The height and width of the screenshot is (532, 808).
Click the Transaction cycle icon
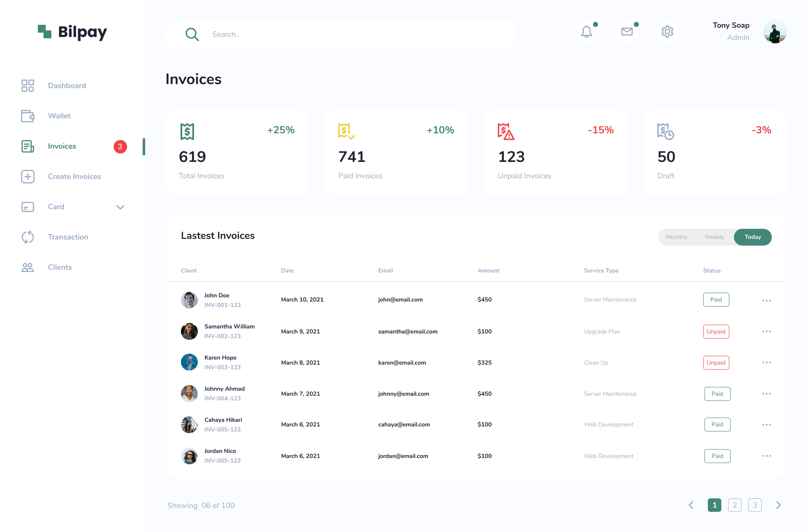coord(28,237)
